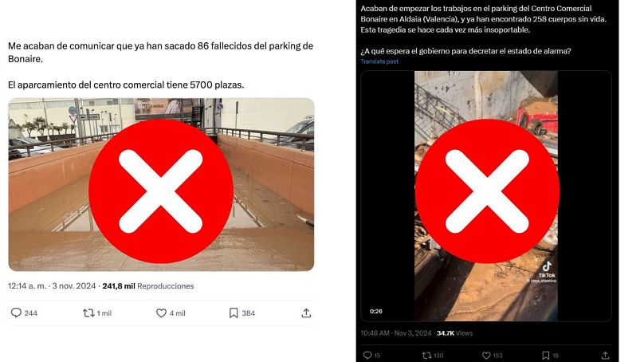Screen dimensions: 644x362
Task: Click the reply icon showing 244
Action: coord(16,313)
